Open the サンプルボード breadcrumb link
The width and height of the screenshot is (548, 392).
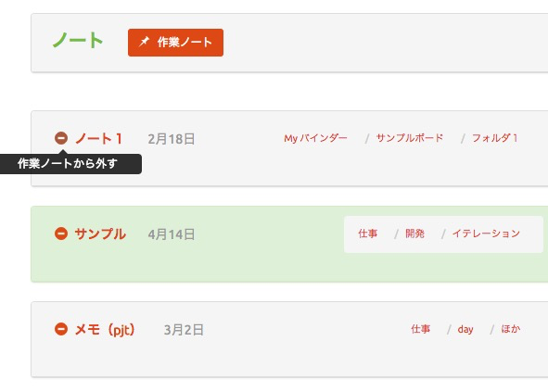click(409, 138)
